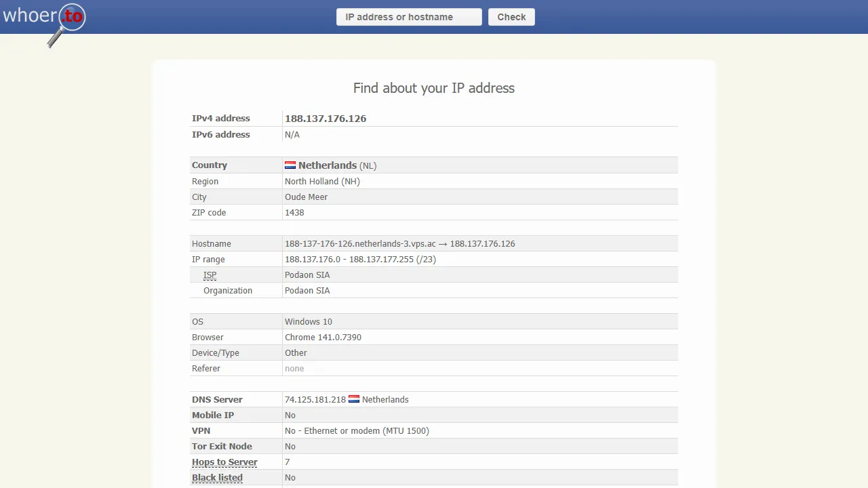Viewport: 868px width, 488px height.
Task: Click the IP address or hostname input field
Action: coord(408,17)
